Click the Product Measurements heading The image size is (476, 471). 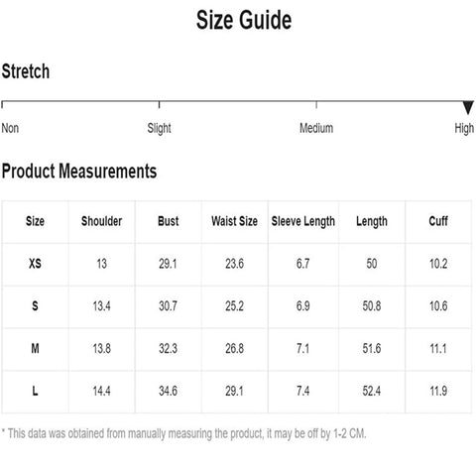pos(79,172)
